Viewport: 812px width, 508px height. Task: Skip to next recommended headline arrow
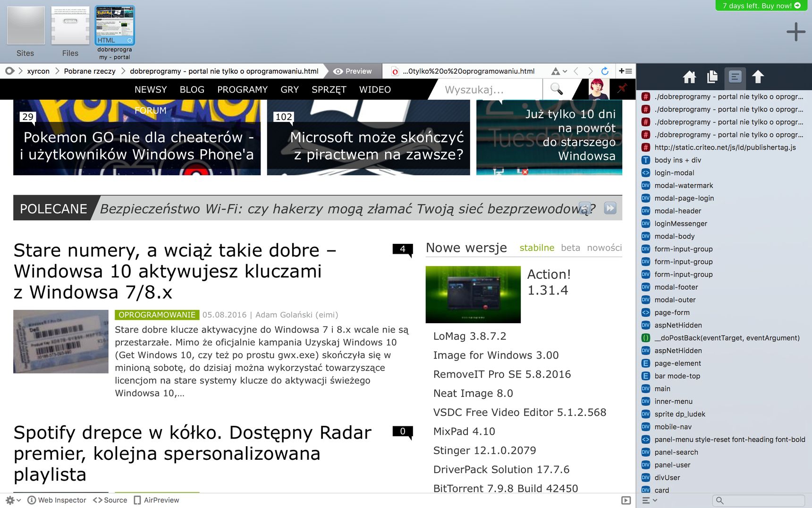(x=610, y=208)
